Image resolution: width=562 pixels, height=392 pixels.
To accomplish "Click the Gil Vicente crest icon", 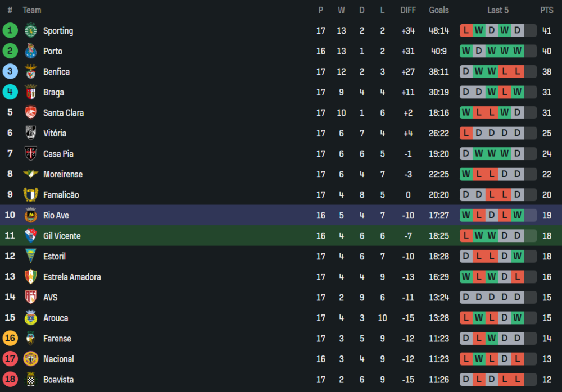I will [x=30, y=236].
